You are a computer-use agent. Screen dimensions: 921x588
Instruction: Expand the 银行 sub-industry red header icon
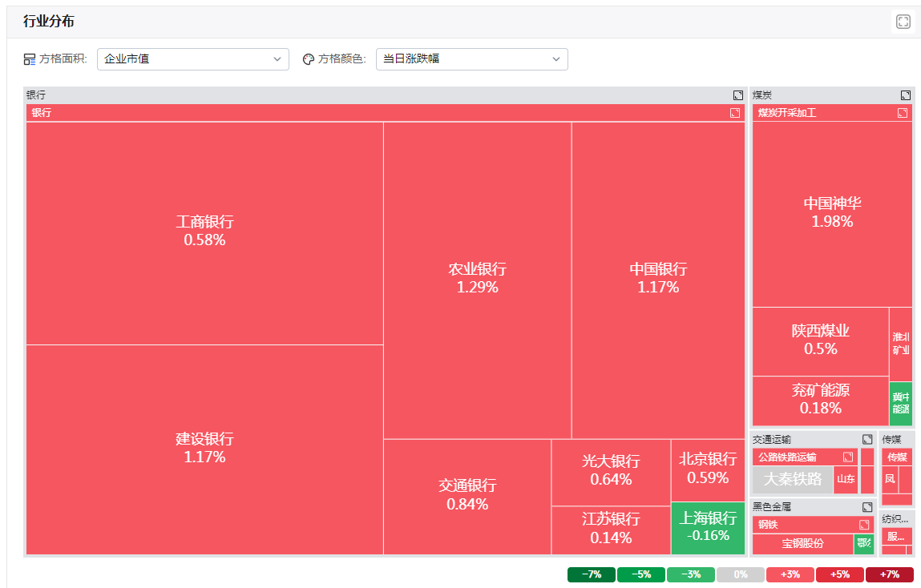(x=735, y=113)
